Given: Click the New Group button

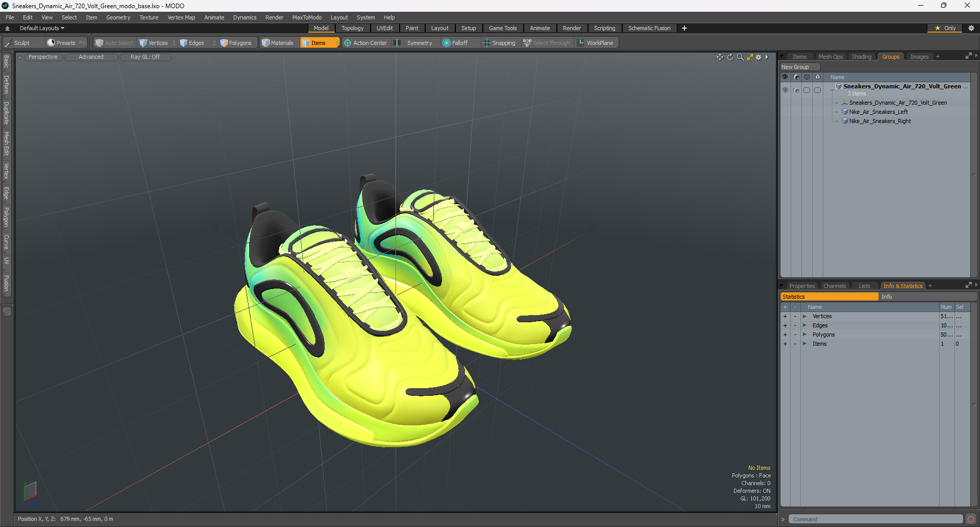Looking at the screenshot, I should click(x=799, y=67).
